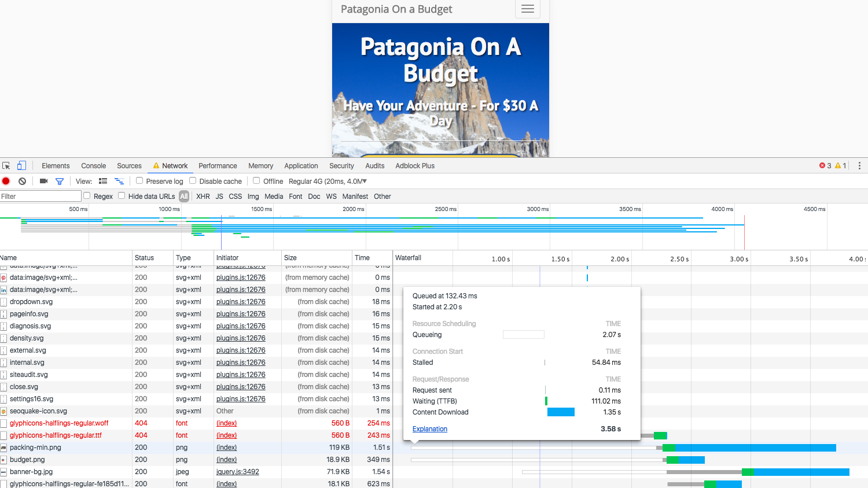Filter requests by Img
The image size is (868, 488).
click(253, 196)
